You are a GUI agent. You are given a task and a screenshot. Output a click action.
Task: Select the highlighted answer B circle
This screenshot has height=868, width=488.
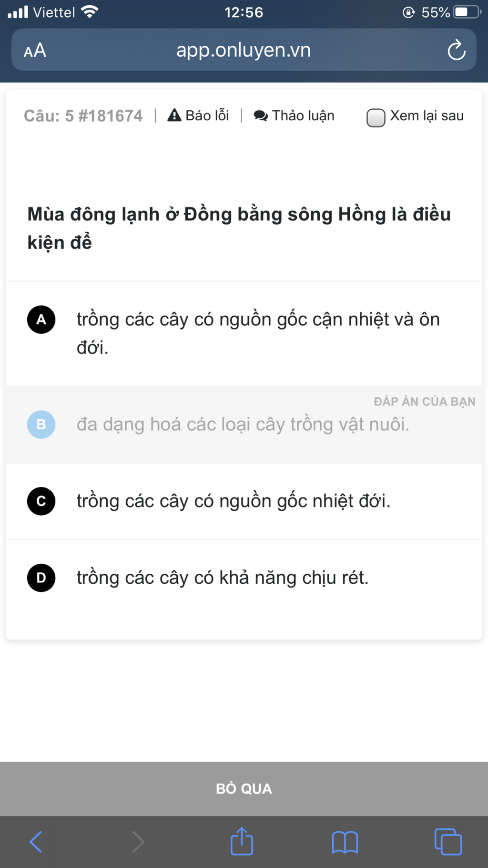click(x=41, y=424)
